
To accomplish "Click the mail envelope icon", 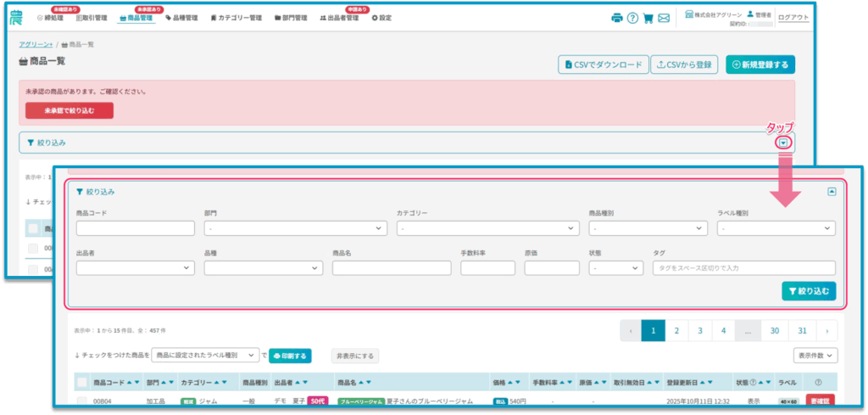I will point(664,18).
